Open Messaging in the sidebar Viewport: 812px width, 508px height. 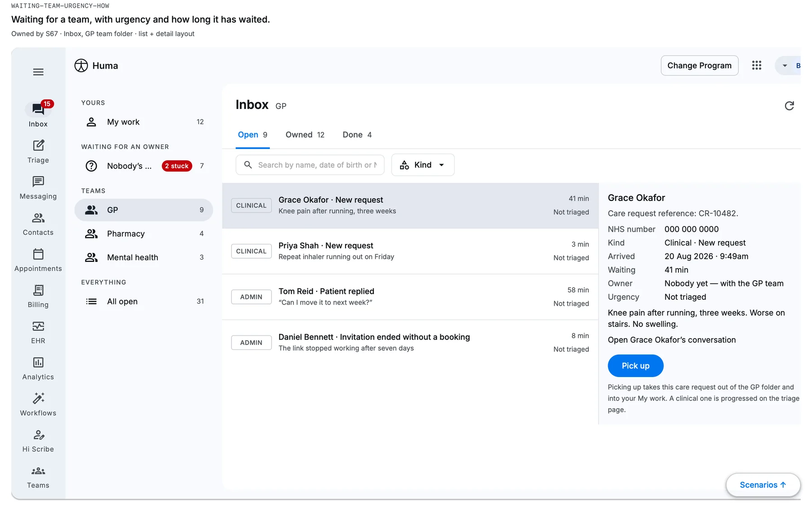point(38,187)
